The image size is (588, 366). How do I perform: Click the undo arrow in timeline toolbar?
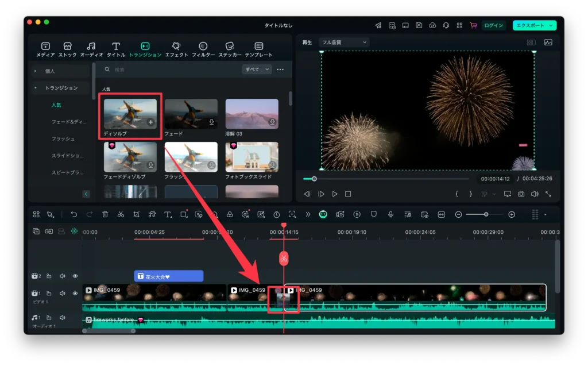[74, 214]
